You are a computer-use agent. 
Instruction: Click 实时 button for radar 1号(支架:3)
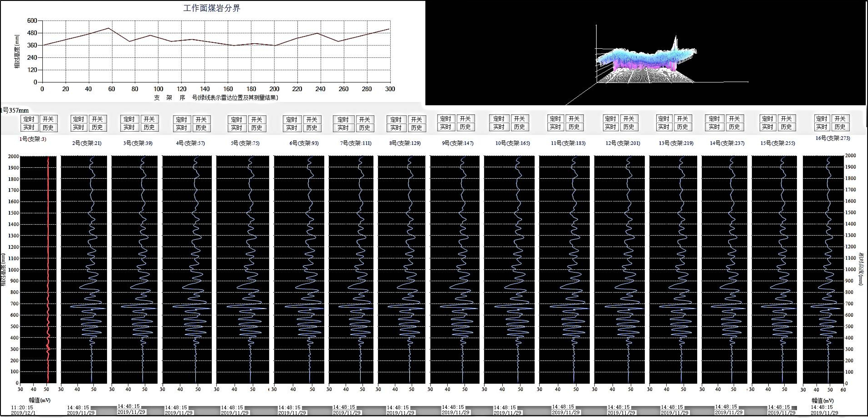29,127
